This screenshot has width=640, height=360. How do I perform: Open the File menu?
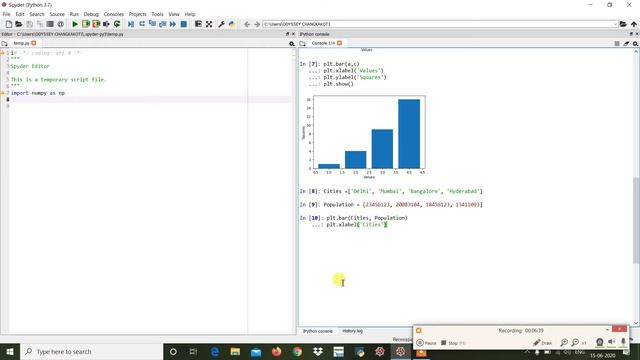tap(7, 14)
